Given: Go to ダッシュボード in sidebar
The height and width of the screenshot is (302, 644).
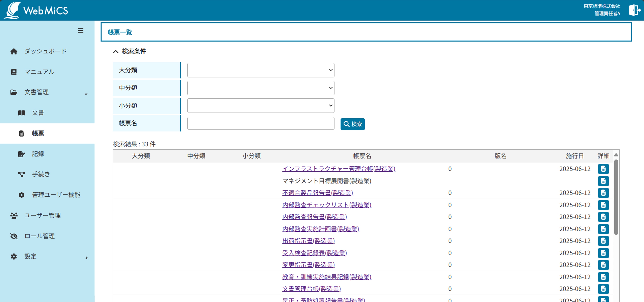Looking at the screenshot, I should point(45,51).
